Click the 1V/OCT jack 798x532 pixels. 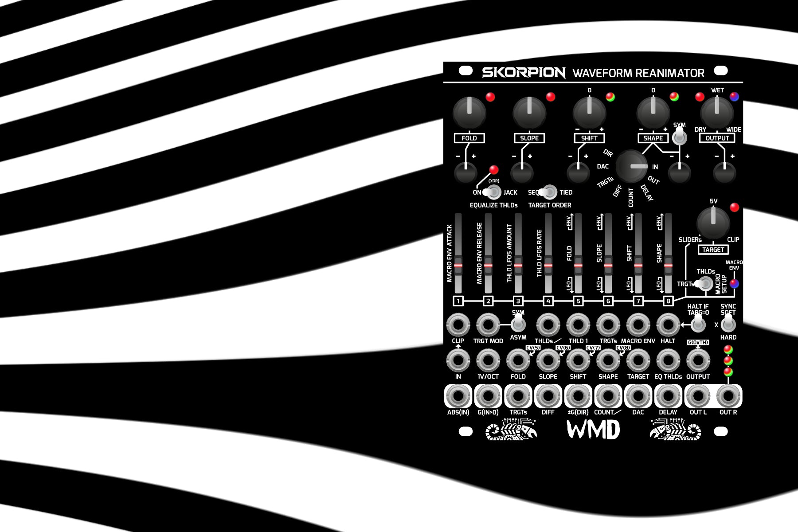(488, 361)
